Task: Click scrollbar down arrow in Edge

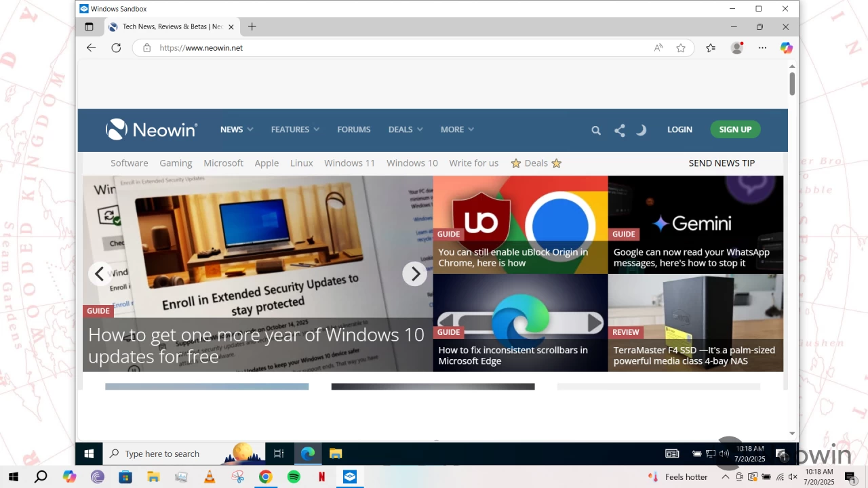Action: [792, 433]
